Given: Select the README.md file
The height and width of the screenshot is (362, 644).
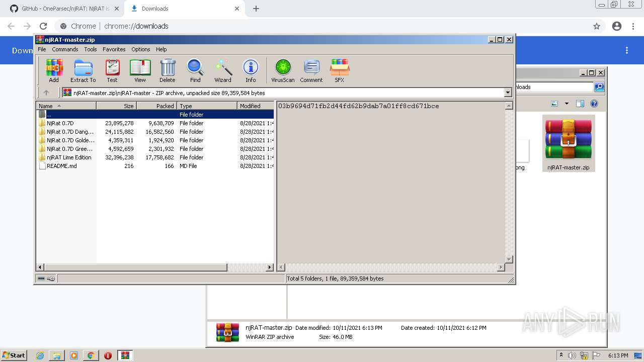Looking at the screenshot, I should [x=155, y=166].
